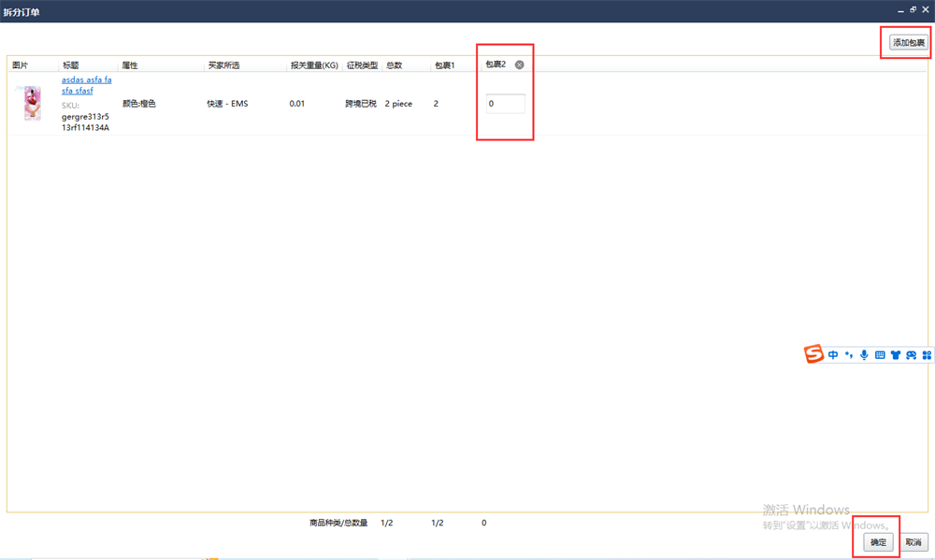Click the 总数 column header
Image resolution: width=935 pixels, height=560 pixels.
pos(394,65)
